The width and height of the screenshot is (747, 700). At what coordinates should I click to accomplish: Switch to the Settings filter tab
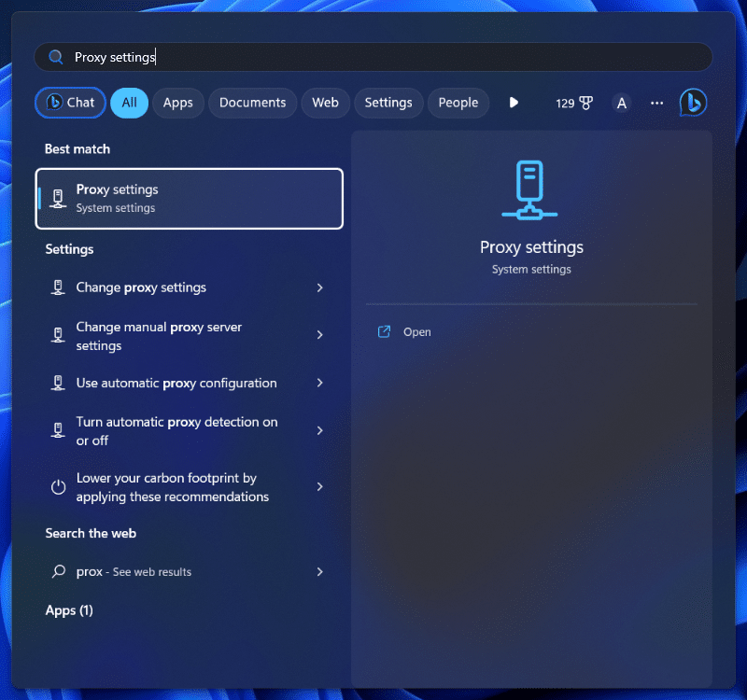[388, 103]
